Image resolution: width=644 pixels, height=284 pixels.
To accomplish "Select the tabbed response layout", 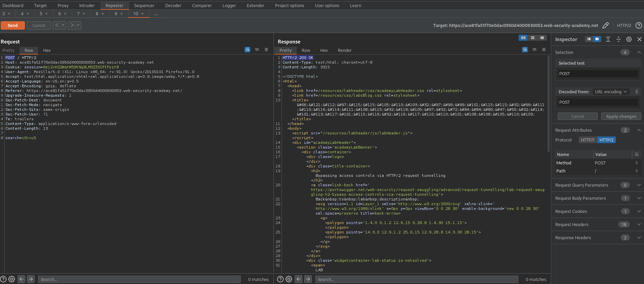I will 542,38.
